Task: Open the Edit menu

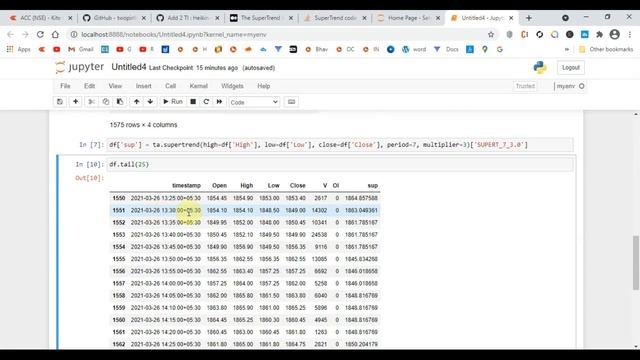Action: coord(89,86)
